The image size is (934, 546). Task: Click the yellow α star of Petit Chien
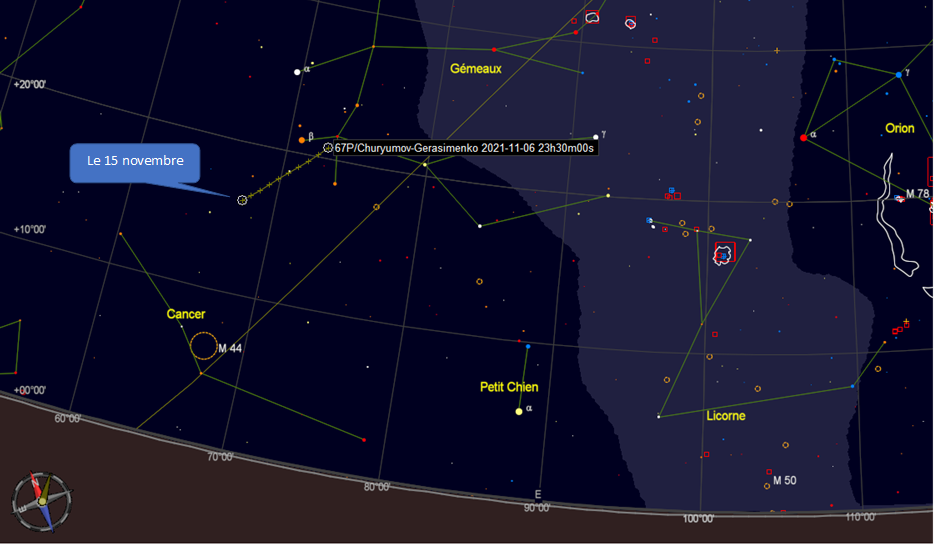point(519,411)
